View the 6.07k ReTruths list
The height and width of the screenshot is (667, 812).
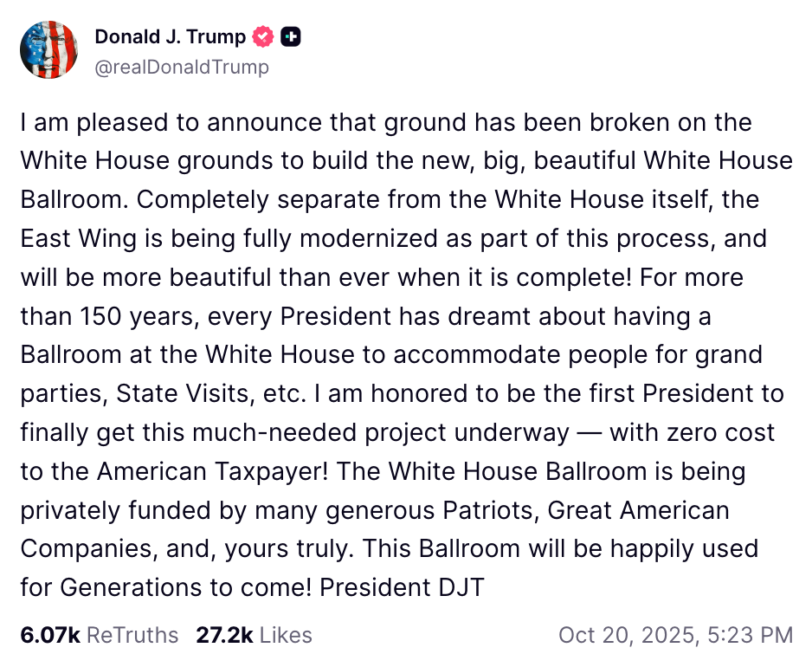99,635
